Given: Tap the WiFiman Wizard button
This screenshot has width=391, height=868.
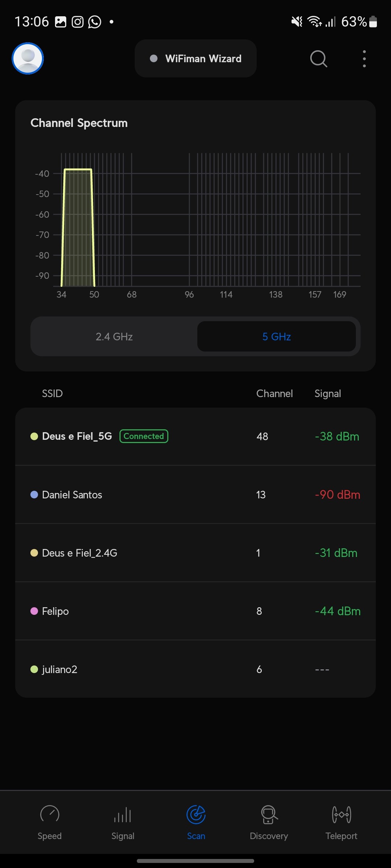Looking at the screenshot, I should 195,59.
